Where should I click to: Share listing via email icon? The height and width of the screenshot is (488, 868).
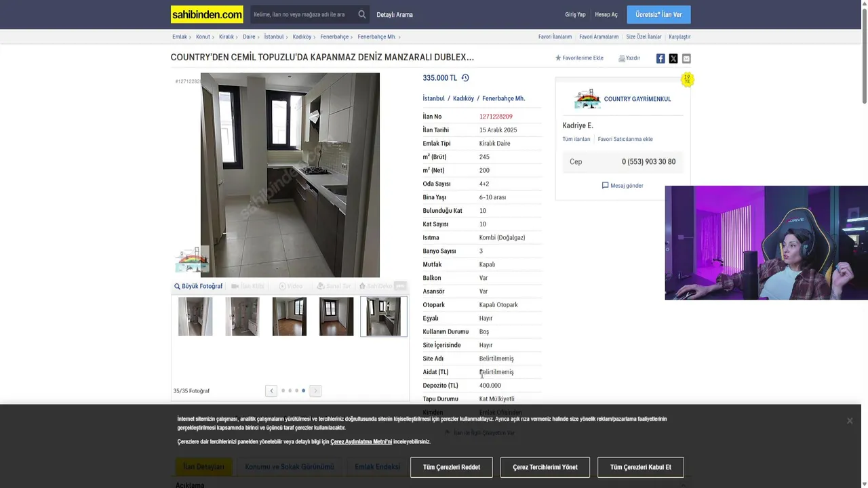click(x=686, y=58)
